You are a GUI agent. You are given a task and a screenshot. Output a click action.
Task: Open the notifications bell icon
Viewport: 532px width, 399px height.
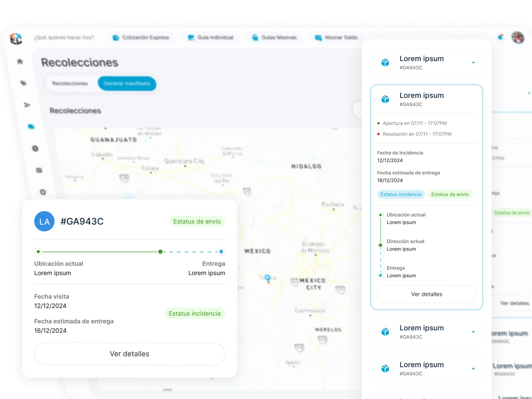click(501, 37)
